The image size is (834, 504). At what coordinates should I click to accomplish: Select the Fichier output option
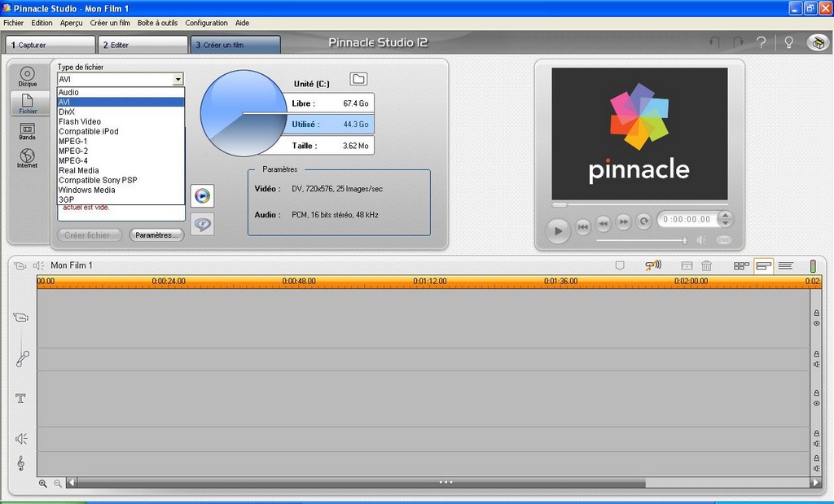(x=28, y=103)
